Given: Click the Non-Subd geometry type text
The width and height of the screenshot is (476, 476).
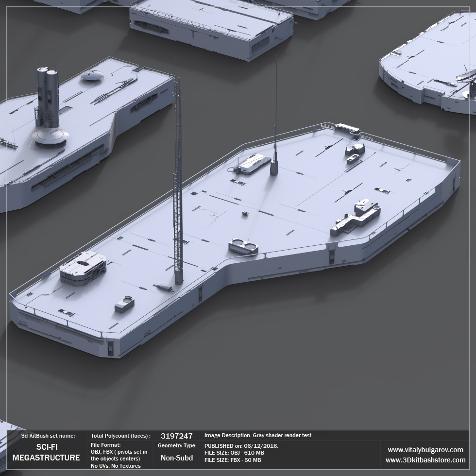Looking at the screenshot, I should [x=177, y=458].
